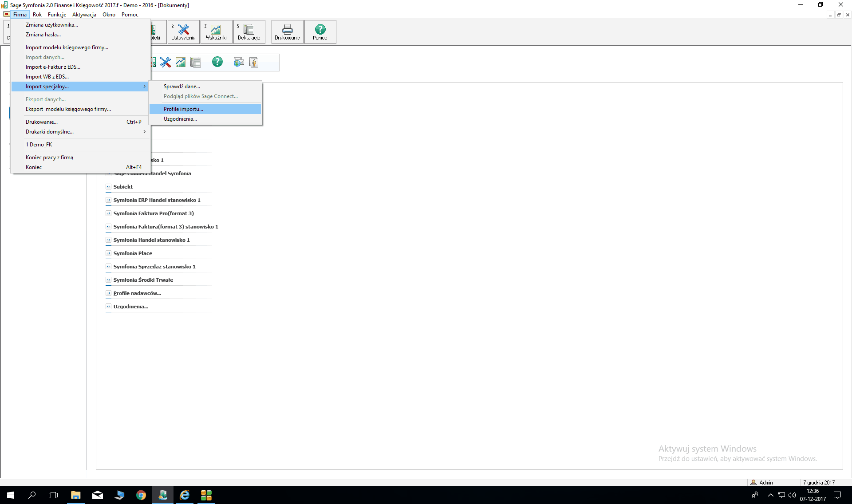This screenshot has width=852, height=504.
Task: Open Symfonia Płace link
Action: pos(133,253)
